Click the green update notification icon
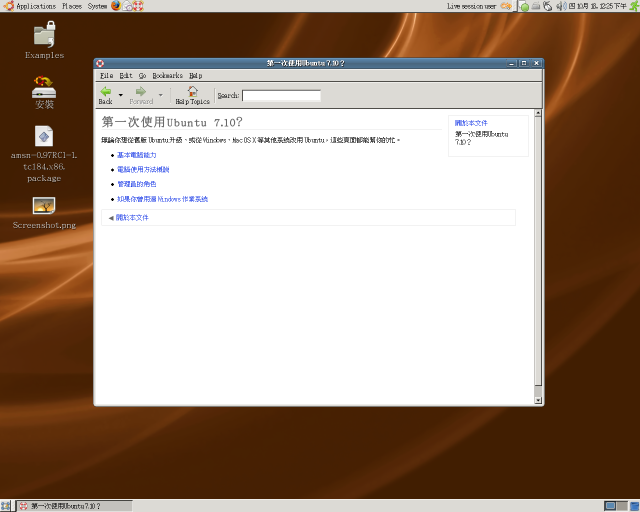The width and height of the screenshot is (640, 512). coord(525,6)
